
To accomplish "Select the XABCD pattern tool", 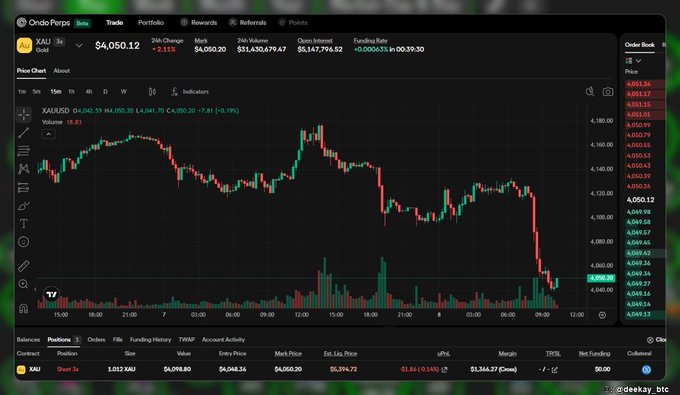I will pyautogui.click(x=23, y=169).
